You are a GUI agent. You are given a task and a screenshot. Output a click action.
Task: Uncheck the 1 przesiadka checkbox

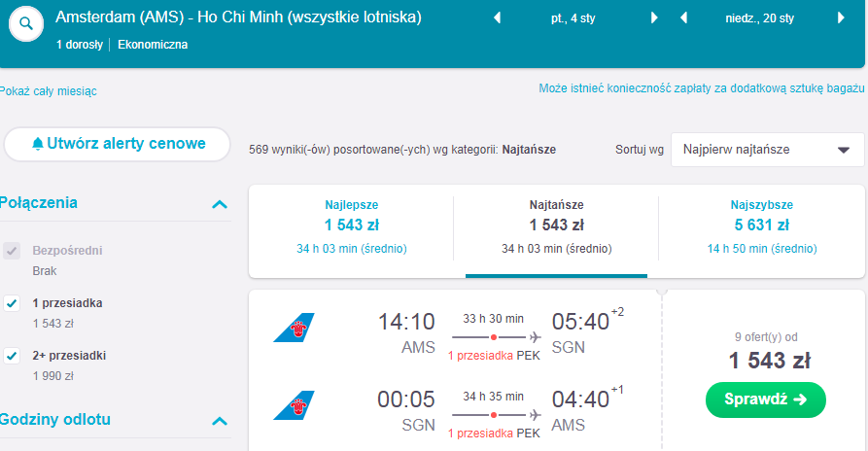coord(12,303)
